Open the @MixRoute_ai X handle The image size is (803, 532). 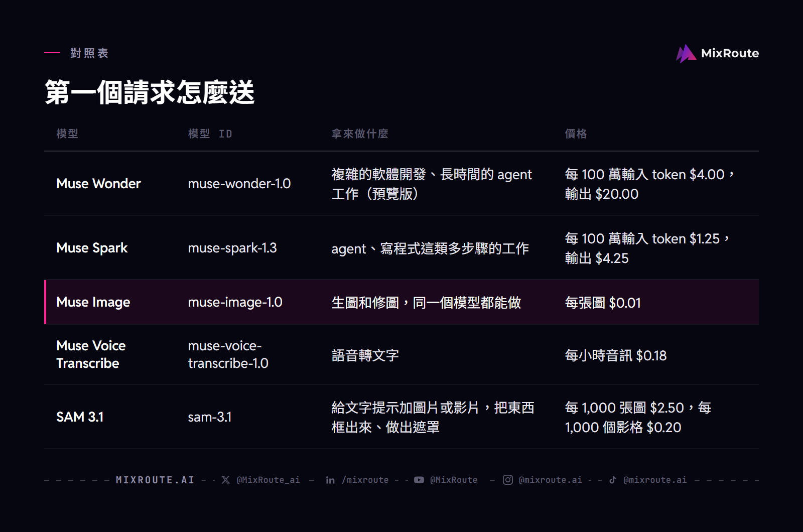click(269, 480)
